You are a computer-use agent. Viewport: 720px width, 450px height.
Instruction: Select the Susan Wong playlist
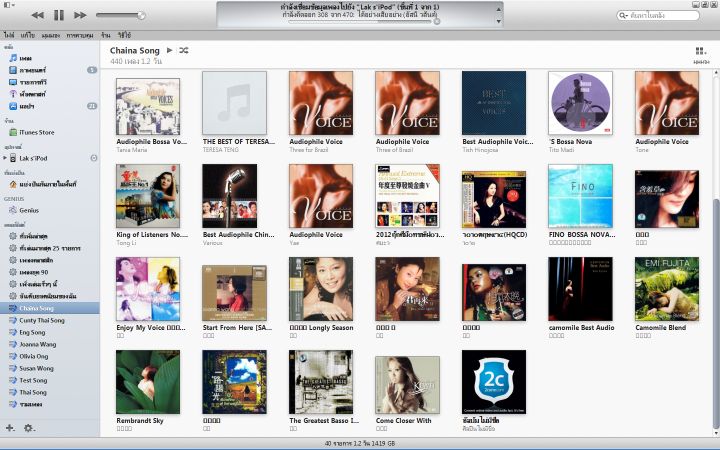click(36, 368)
